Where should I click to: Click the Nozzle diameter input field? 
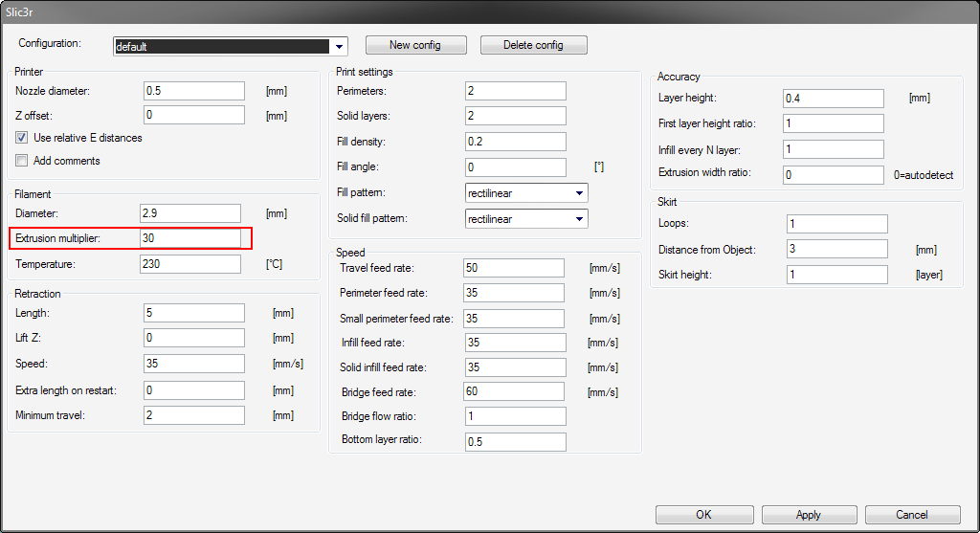(x=194, y=91)
